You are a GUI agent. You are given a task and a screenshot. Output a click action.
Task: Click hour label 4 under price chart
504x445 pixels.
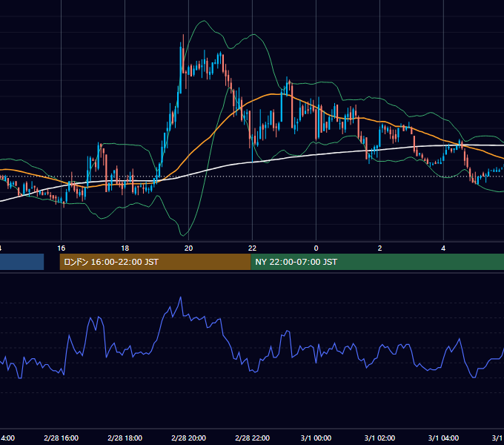point(443,248)
